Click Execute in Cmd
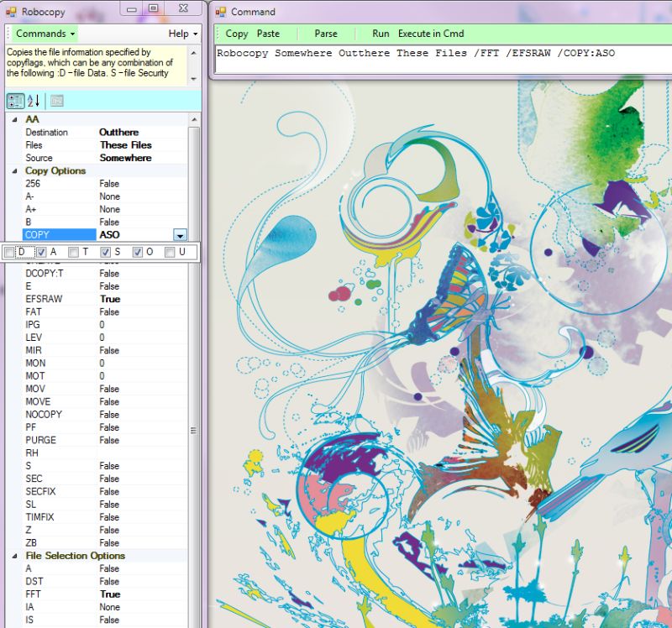 pos(429,34)
